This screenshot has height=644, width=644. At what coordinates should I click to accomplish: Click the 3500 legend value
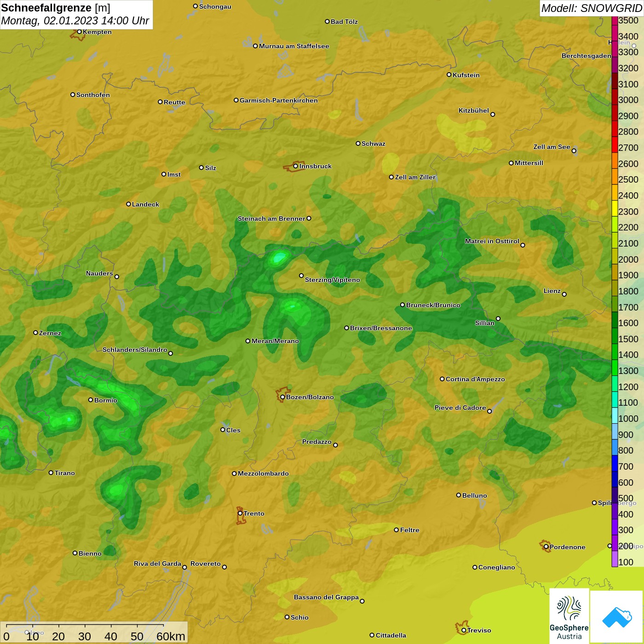[628, 20]
